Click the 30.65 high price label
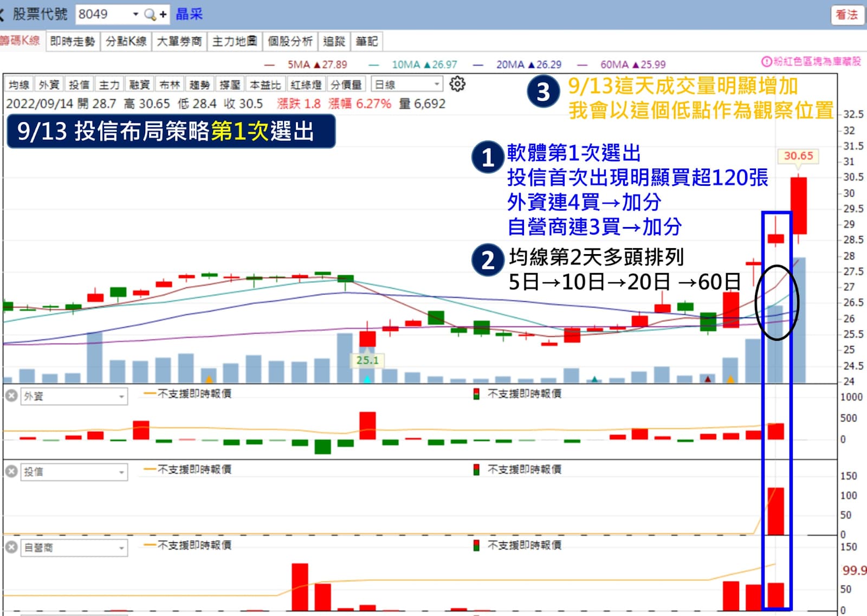The width and height of the screenshot is (867, 616). pos(798,156)
